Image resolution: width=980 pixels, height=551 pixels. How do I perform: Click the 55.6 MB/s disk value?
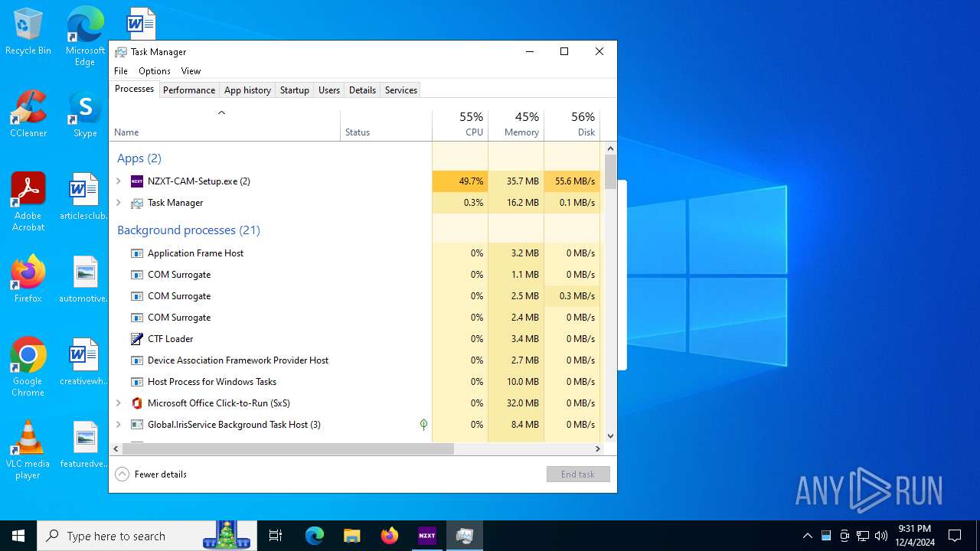tap(572, 181)
